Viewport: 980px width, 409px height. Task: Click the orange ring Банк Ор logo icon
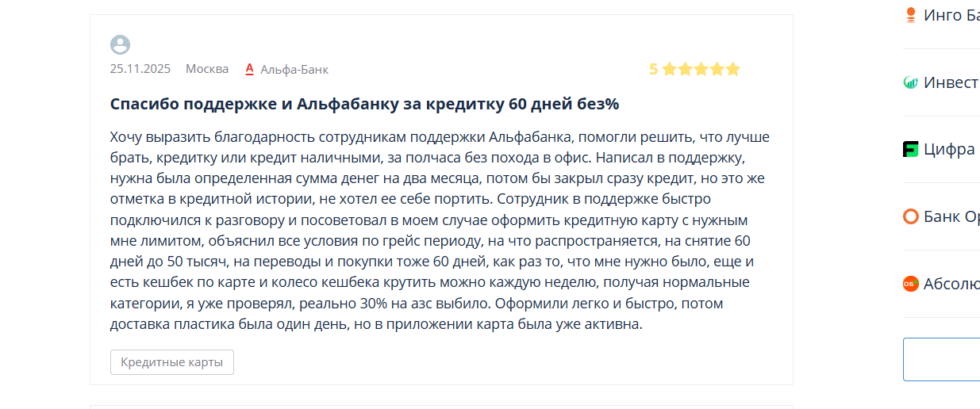pyautogui.click(x=911, y=216)
